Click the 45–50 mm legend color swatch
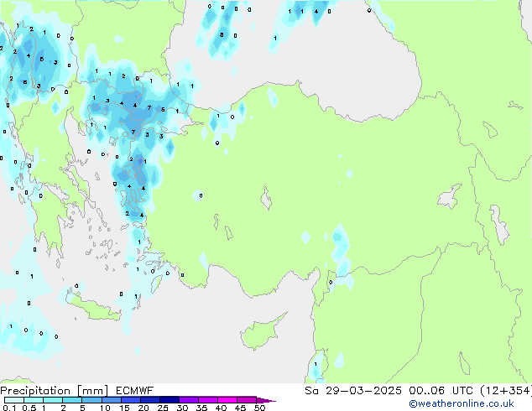The image size is (532, 411). coord(247,400)
